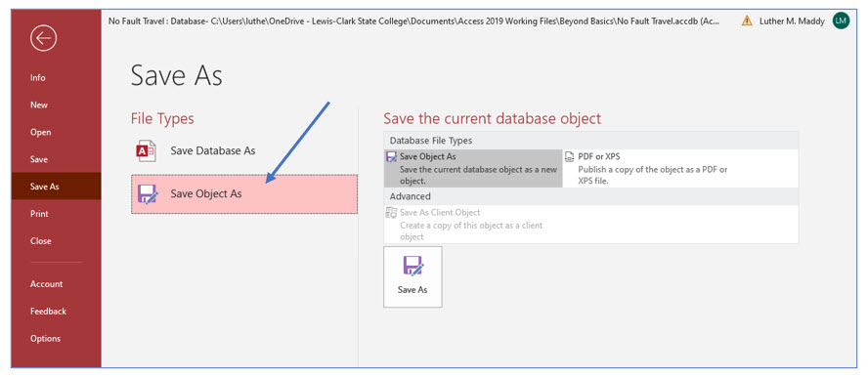Click Close in the sidebar
The width and height of the screenshot is (868, 377).
click(40, 241)
